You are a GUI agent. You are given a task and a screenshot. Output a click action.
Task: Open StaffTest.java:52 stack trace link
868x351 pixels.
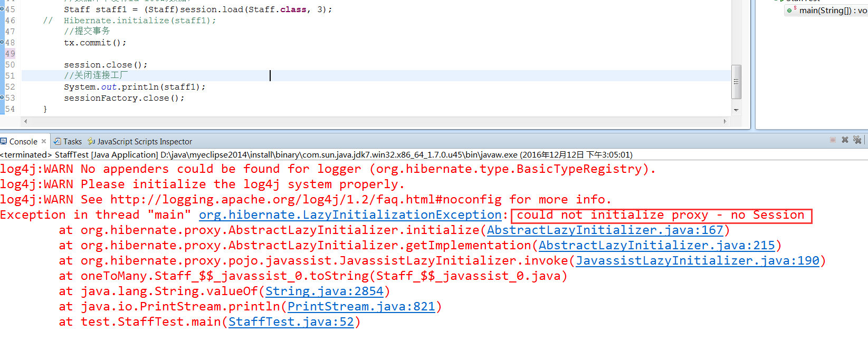tap(291, 322)
